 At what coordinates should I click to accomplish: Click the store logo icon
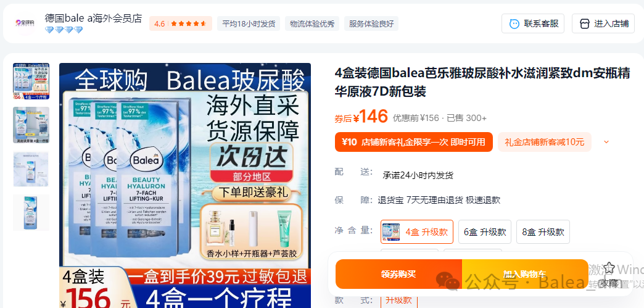click(24, 23)
